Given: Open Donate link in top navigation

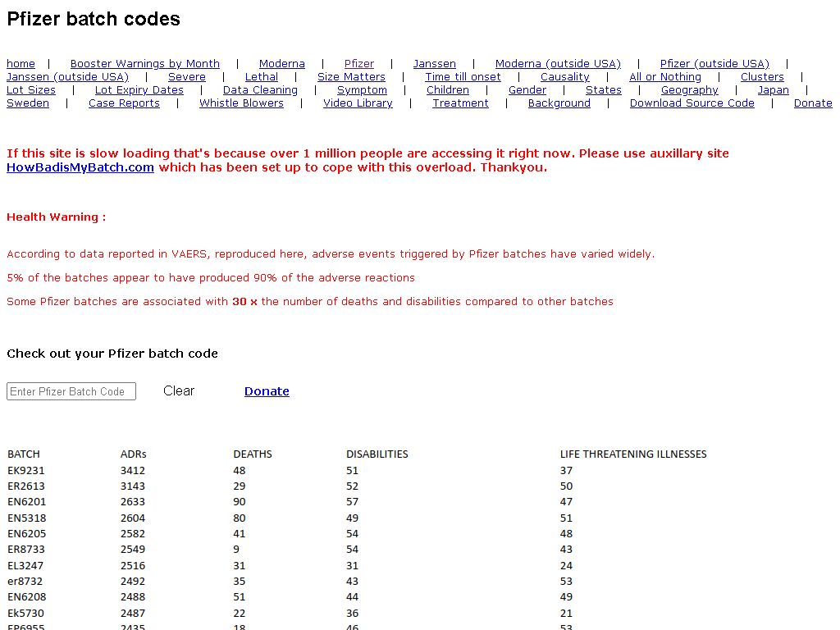Looking at the screenshot, I should pyautogui.click(x=813, y=103).
